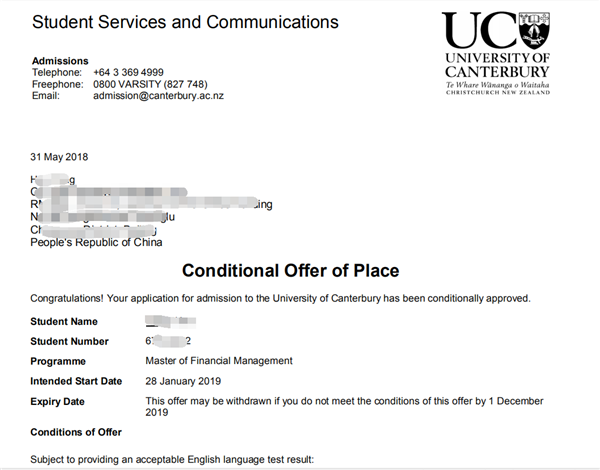This screenshot has width=600, height=470.
Task: Click the Admissions label
Action: pyautogui.click(x=60, y=61)
